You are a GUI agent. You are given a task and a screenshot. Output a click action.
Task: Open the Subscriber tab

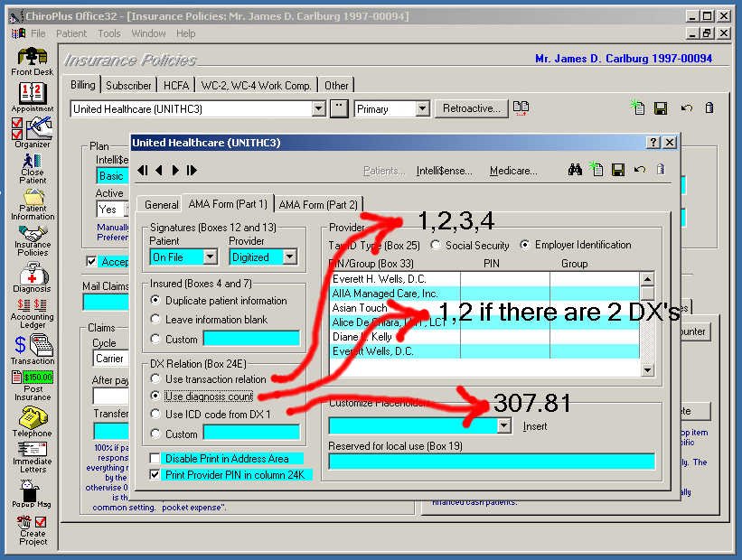[128, 85]
